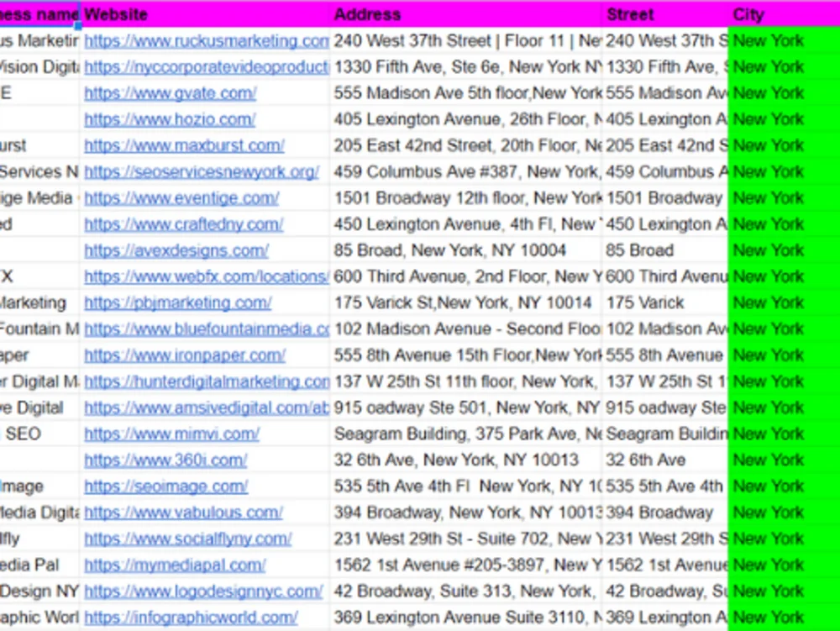Select address cell '1501 Broadway 12th floor'
This screenshot has height=631, width=840.
(x=466, y=198)
